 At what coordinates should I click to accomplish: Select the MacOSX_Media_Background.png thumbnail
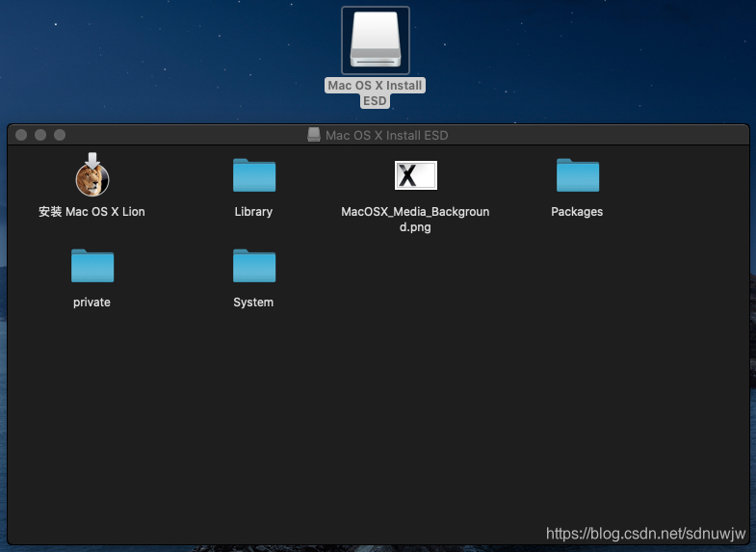click(416, 175)
